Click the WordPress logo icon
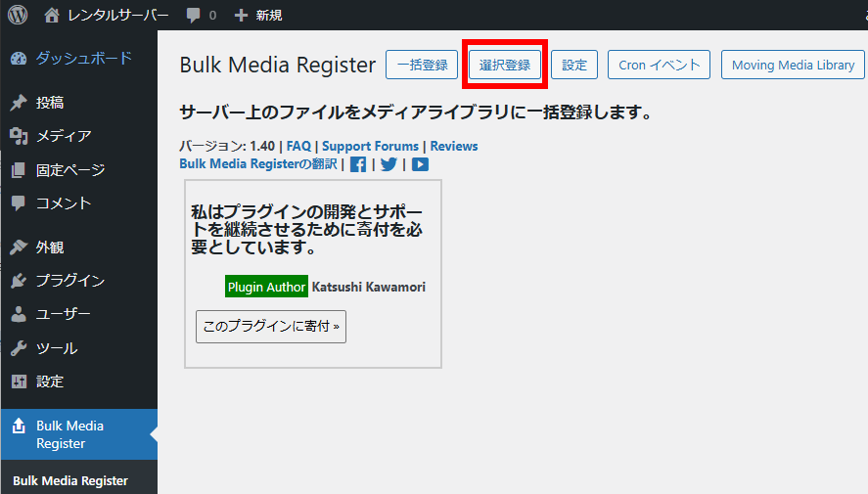Viewport: 868px width, 494px height. tap(18, 16)
